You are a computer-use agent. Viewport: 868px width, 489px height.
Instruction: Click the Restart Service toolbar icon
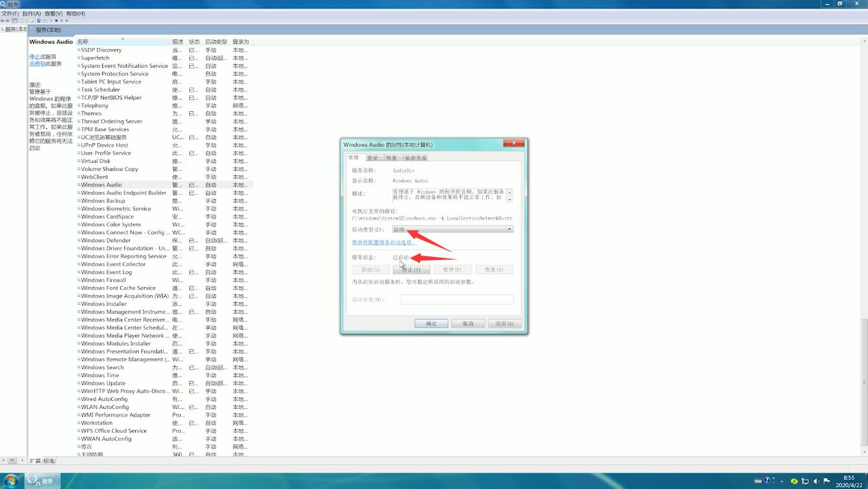tap(67, 21)
